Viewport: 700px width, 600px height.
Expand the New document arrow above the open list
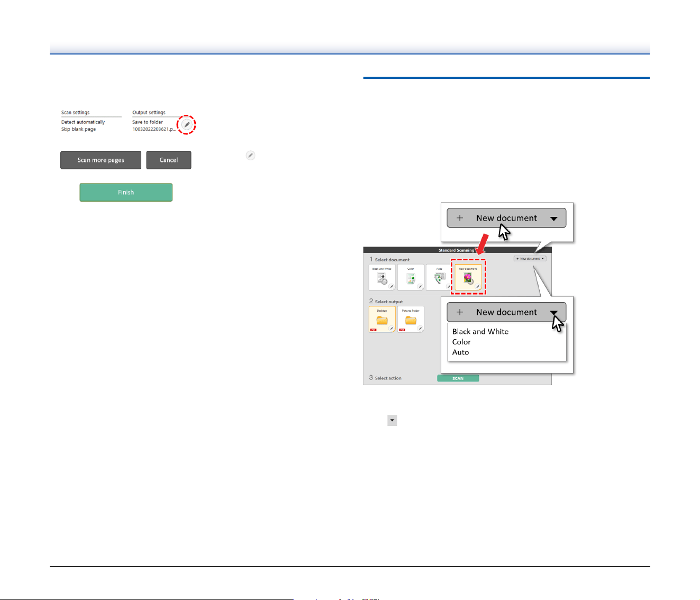pos(554,313)
